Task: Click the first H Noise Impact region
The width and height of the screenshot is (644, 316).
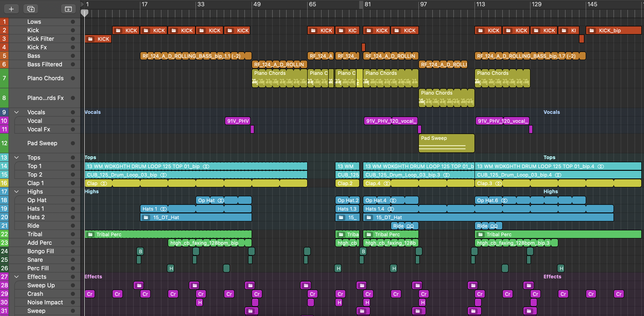Action: coord(200,303)
